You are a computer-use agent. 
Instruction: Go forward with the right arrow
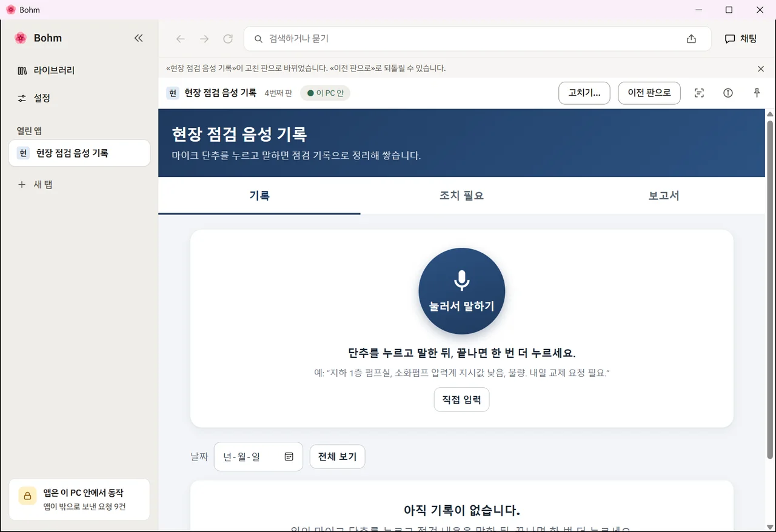pyautogui.click(x=204, y=39)
